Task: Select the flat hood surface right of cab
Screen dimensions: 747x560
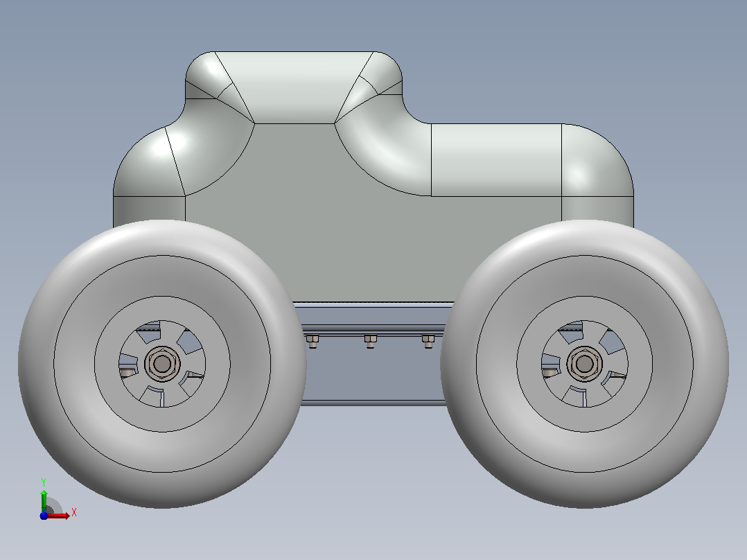Action: (x=496, y=159)
